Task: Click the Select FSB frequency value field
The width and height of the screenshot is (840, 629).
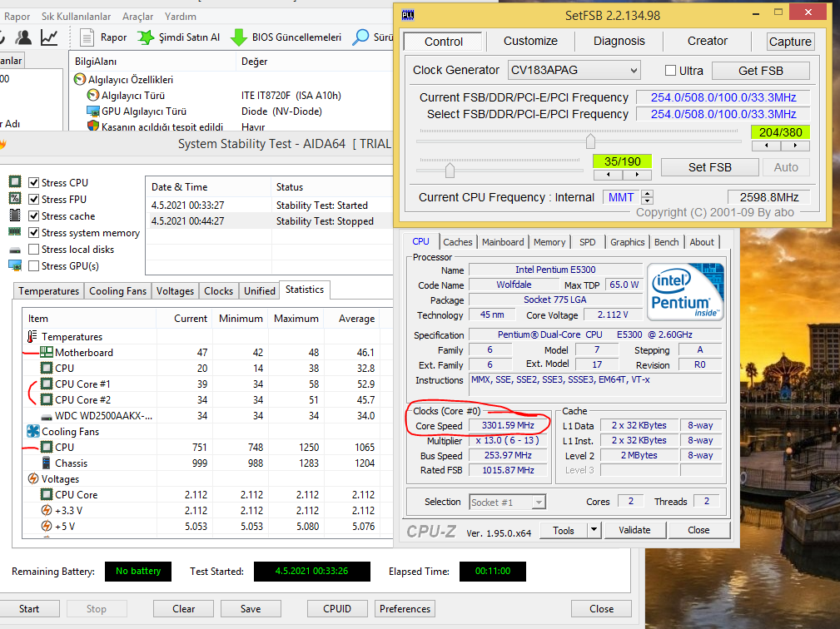Action: pyautogui.click(x=723, y=114)
